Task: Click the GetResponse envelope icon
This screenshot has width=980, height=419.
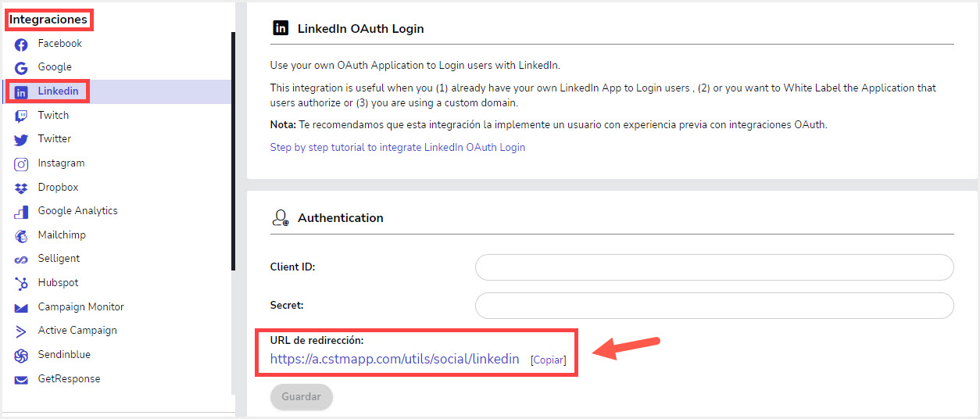Action: coord(21,380)
